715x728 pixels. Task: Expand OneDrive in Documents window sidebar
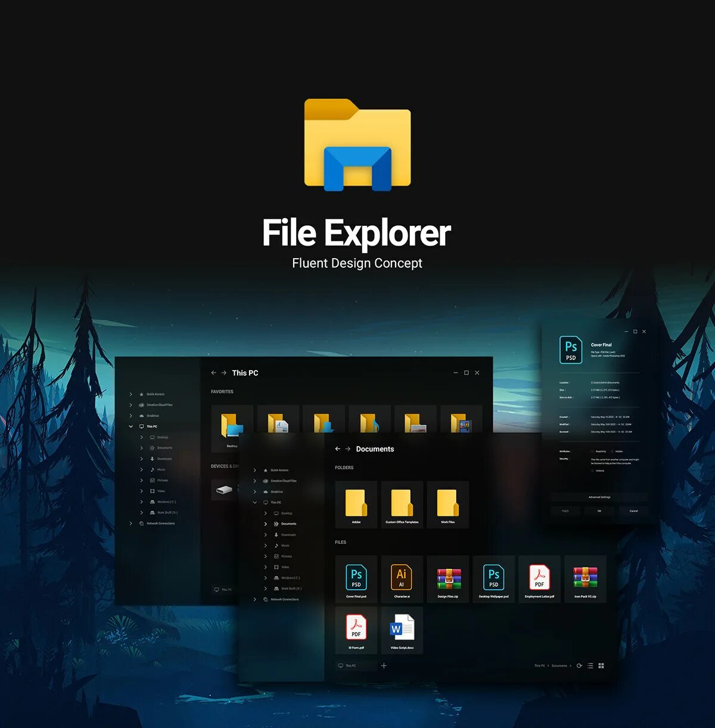(x=255, y=491)
